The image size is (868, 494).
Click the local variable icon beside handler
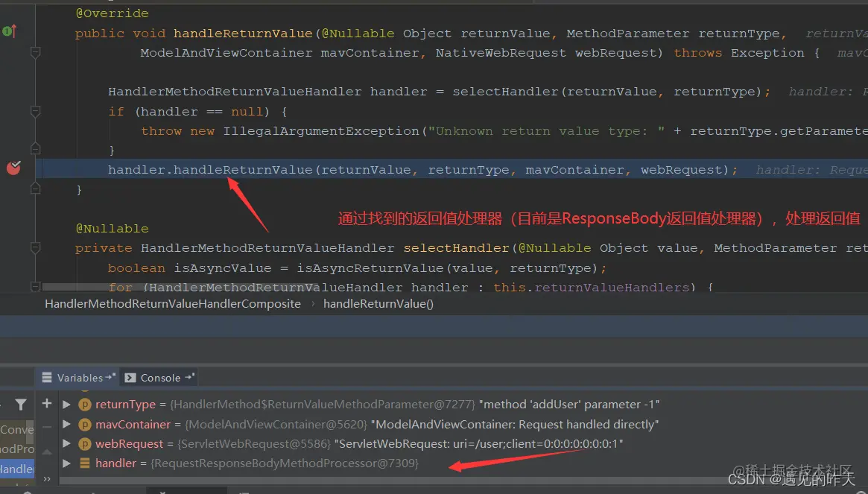(85, 463)
